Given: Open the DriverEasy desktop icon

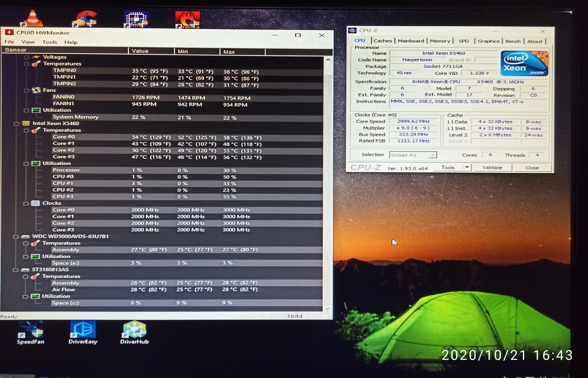Looking at the screenshot, I should coord(83,329).
